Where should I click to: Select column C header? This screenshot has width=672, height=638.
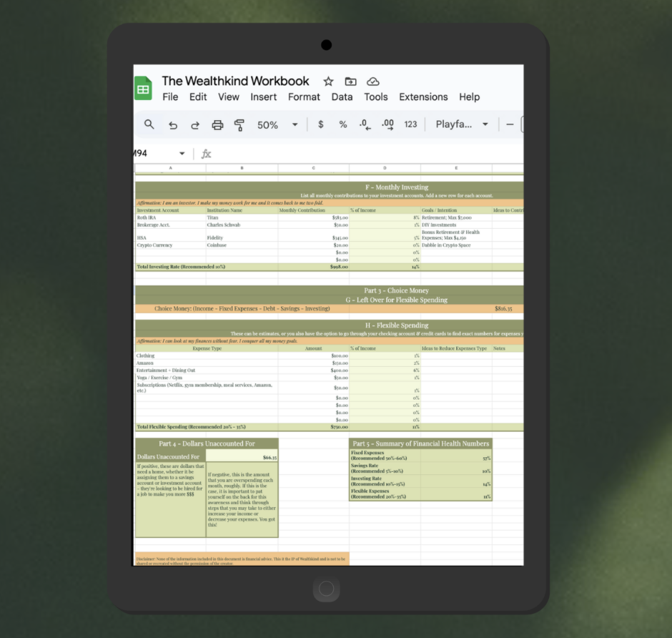[314, 168]
